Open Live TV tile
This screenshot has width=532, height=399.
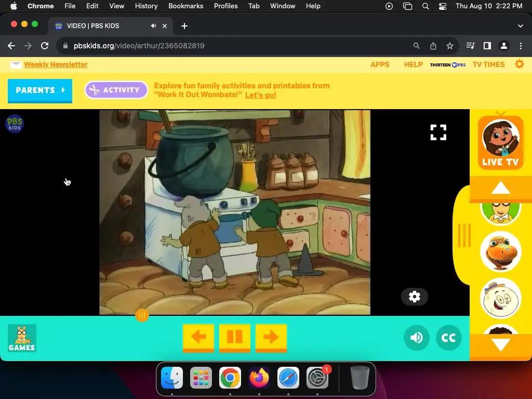point(500,142)
